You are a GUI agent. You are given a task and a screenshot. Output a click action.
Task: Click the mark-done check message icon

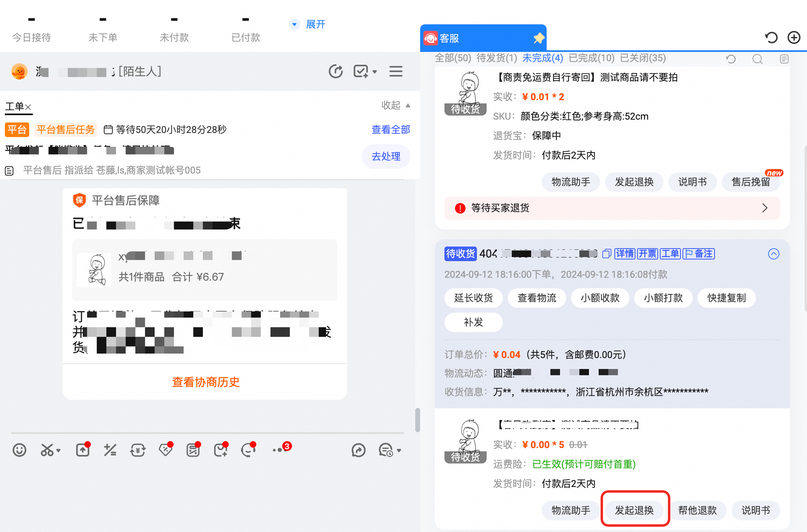361,71
